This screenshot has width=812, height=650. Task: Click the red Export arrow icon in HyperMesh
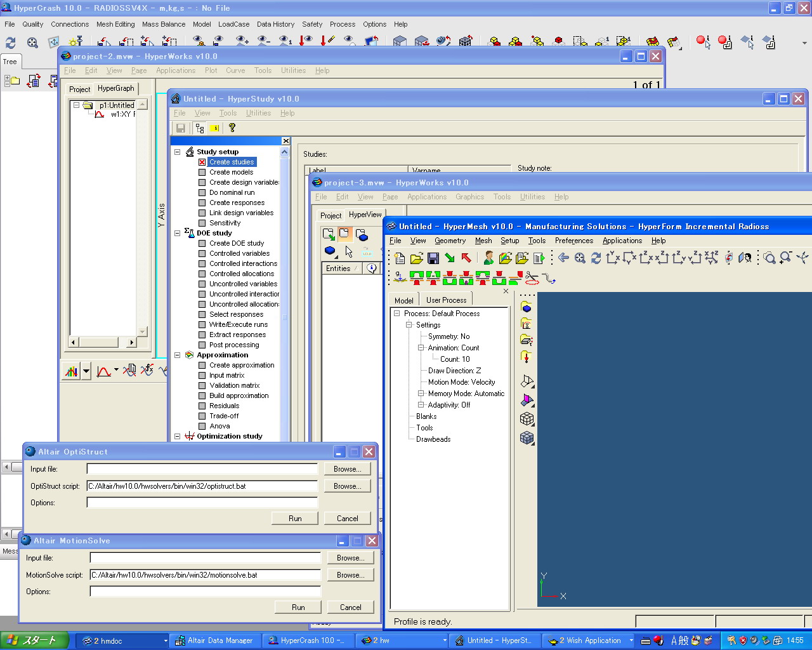466,258
